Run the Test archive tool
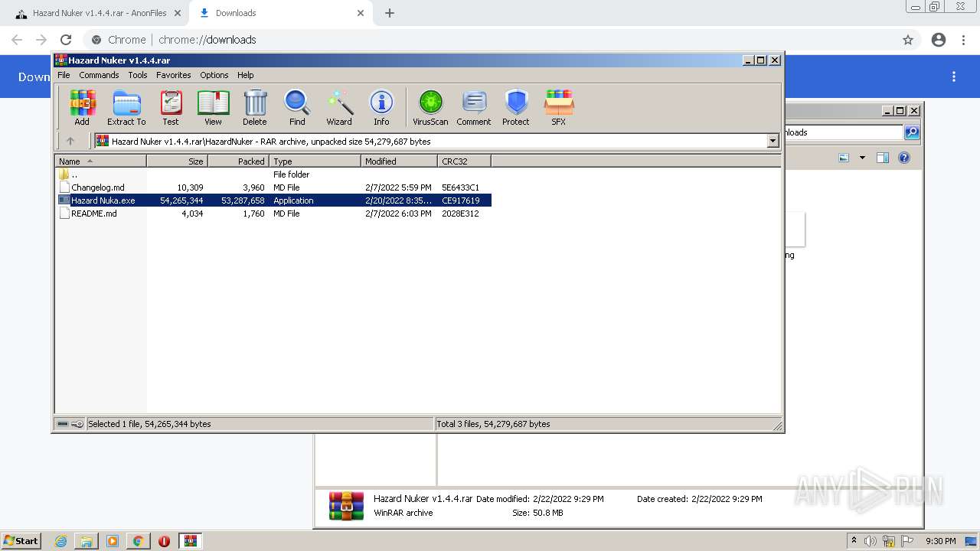Viewport: 980px width, 551px height. pyautogui.click(x=171, y=107)
